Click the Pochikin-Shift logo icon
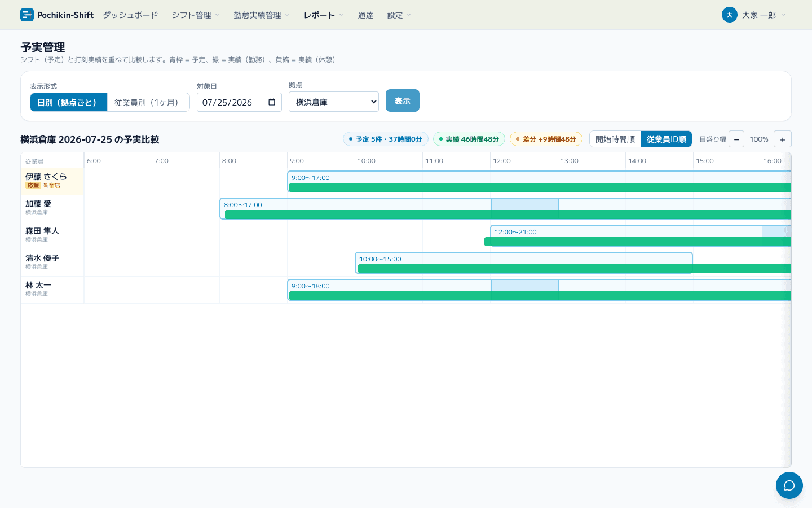Screen dimensions: 812x508 27,15
